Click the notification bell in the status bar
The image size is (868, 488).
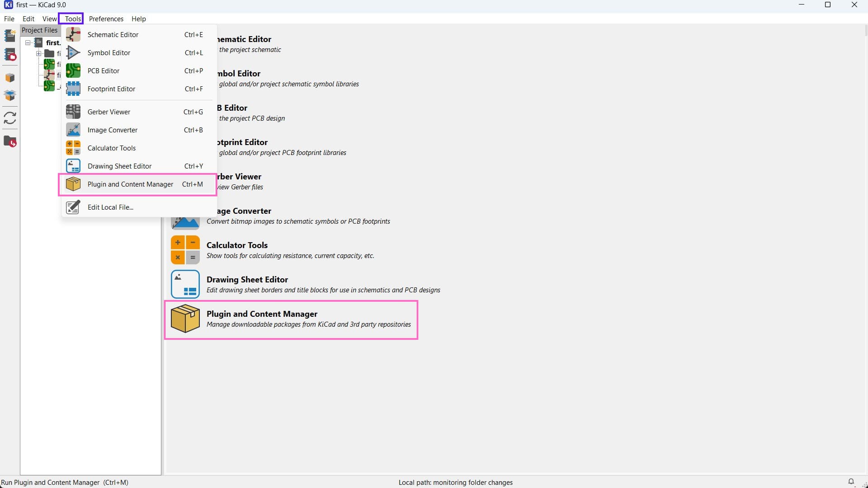[851, 482]
